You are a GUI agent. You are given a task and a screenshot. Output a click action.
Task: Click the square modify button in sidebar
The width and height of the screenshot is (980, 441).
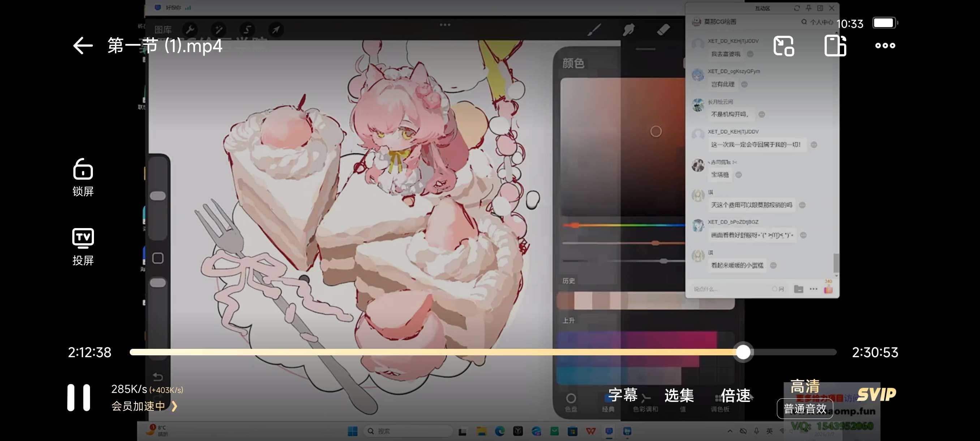click(158, 258)
